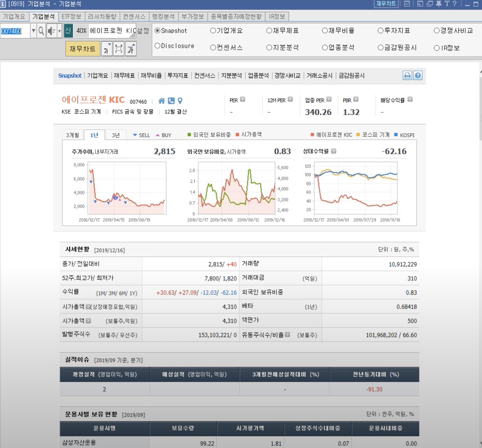This screenshot has height=448, width=482.
Task: Click the yellow 재무차트 button
Action: pyautogui.click(x=82, y=49)
